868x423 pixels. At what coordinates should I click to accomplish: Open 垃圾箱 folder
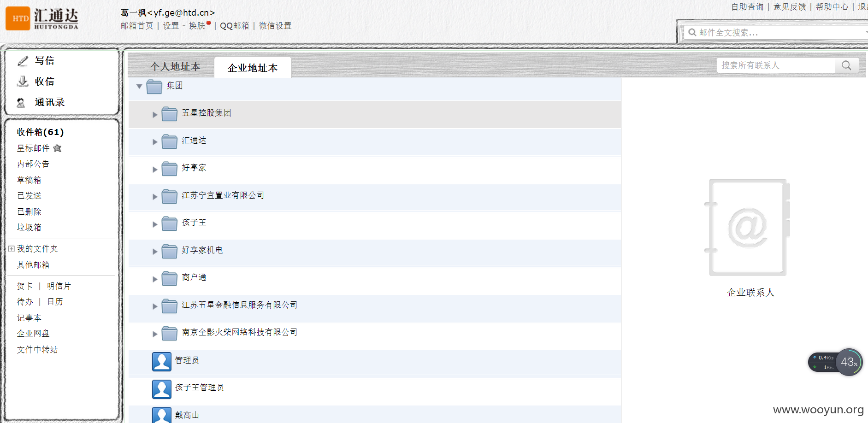[29, 228]
